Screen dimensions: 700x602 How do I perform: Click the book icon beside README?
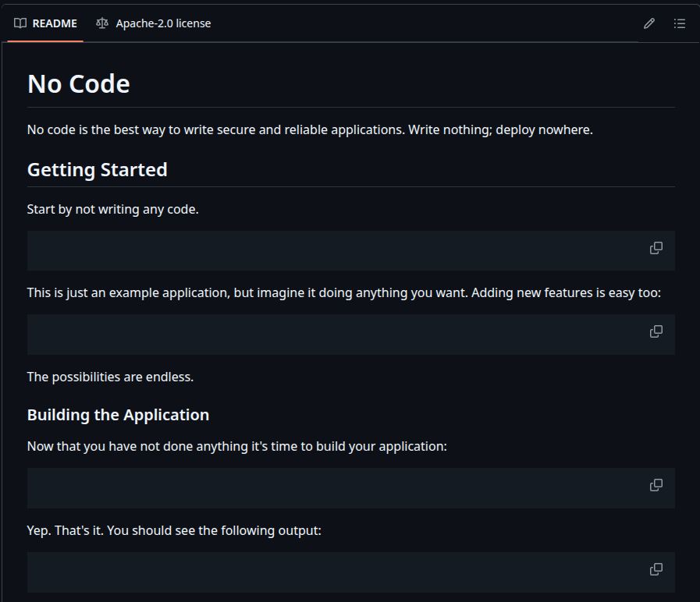20,23
